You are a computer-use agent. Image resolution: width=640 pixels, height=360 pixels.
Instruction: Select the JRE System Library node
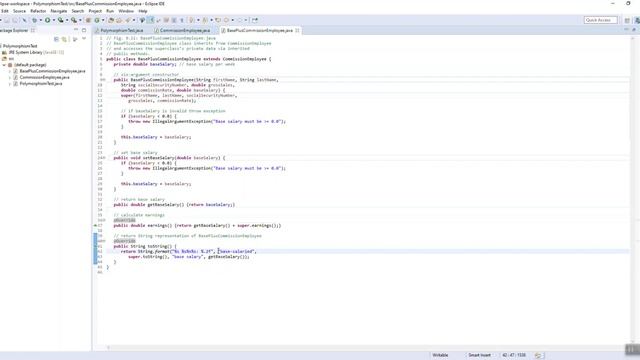(33, 52)
